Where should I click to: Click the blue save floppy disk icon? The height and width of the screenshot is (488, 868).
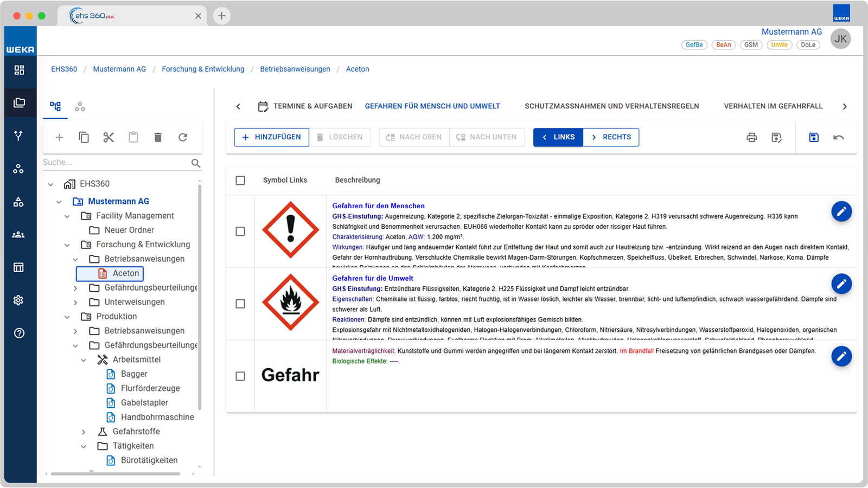(x=814, y=137)
